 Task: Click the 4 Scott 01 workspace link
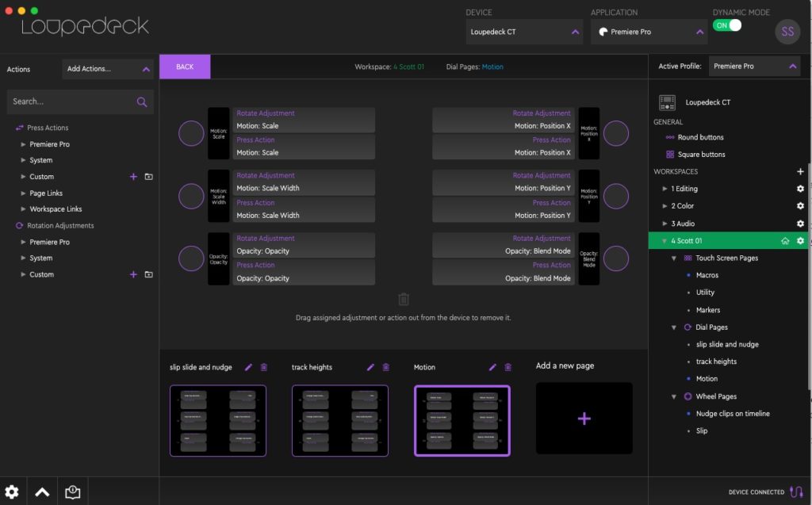point(408,67)
